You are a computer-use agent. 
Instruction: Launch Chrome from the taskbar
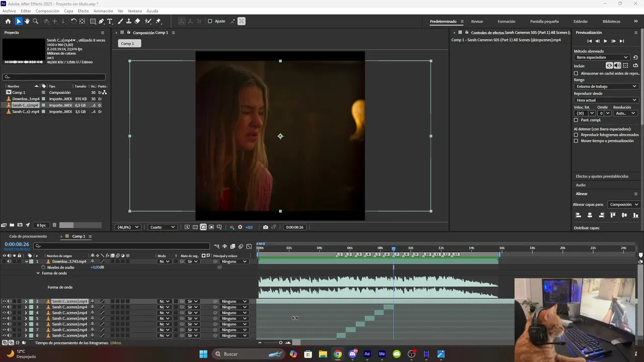[x=338, y=354]
